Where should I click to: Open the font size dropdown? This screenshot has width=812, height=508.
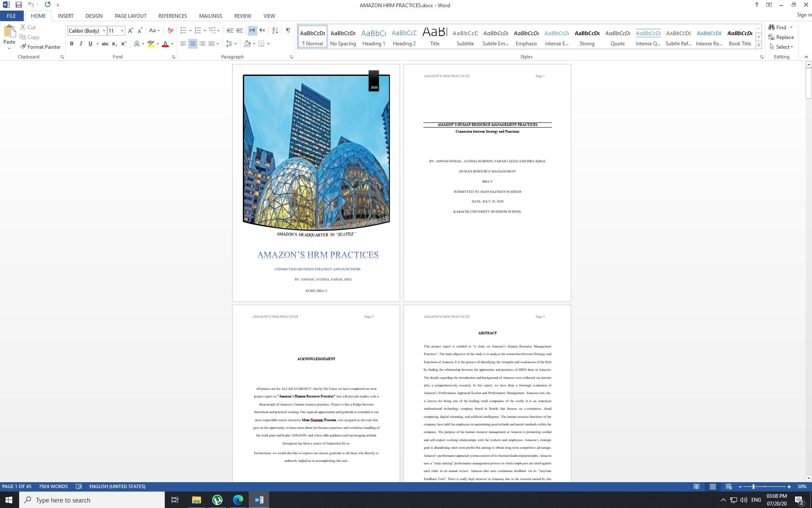[x=122, y=31]
